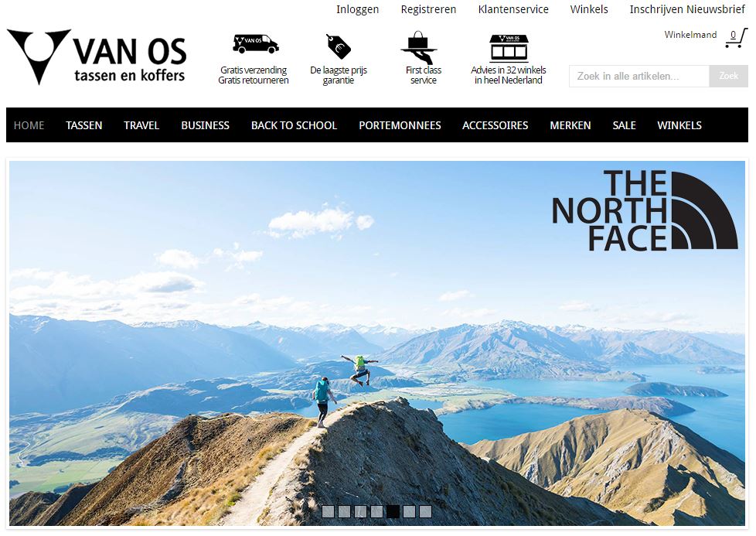Viewport: 756px width, 536px height.
Task: Click the first class service tray icon
Action: [x=419, y=47]
